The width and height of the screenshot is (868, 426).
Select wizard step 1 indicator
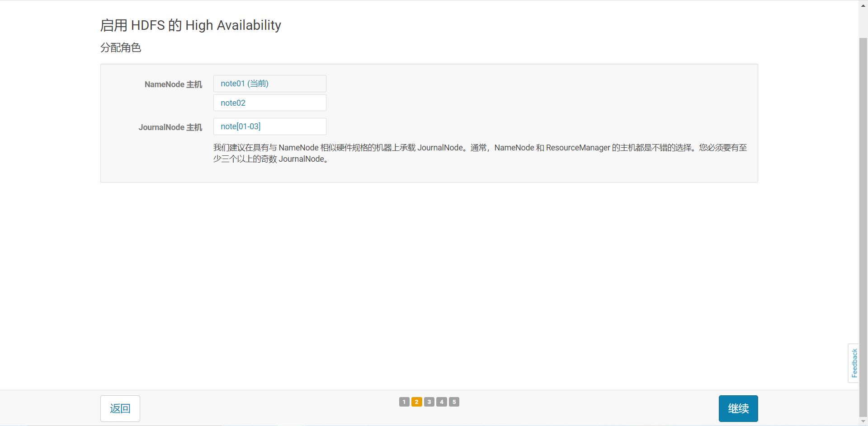point(404,402)
